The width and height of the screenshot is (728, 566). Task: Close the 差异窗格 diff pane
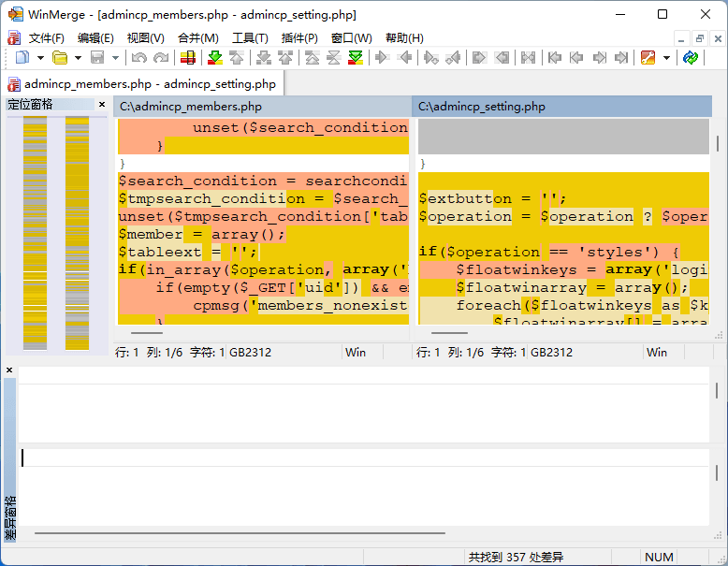(9, 370)
